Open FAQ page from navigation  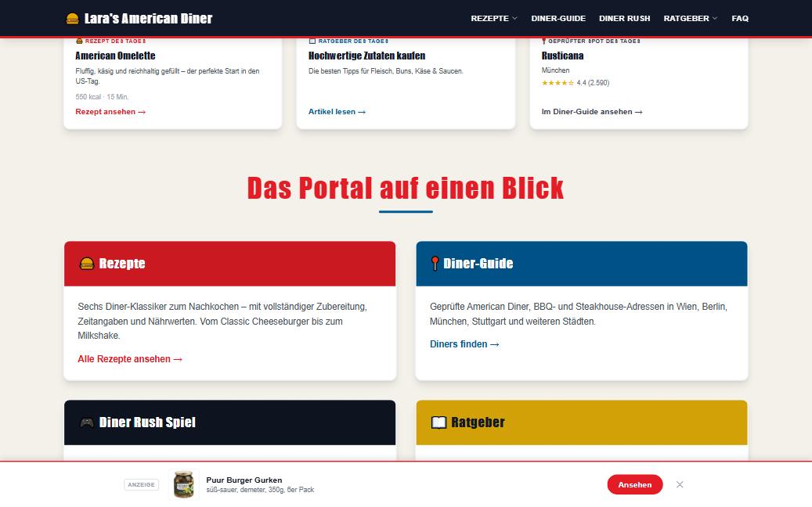coord(740,18)
